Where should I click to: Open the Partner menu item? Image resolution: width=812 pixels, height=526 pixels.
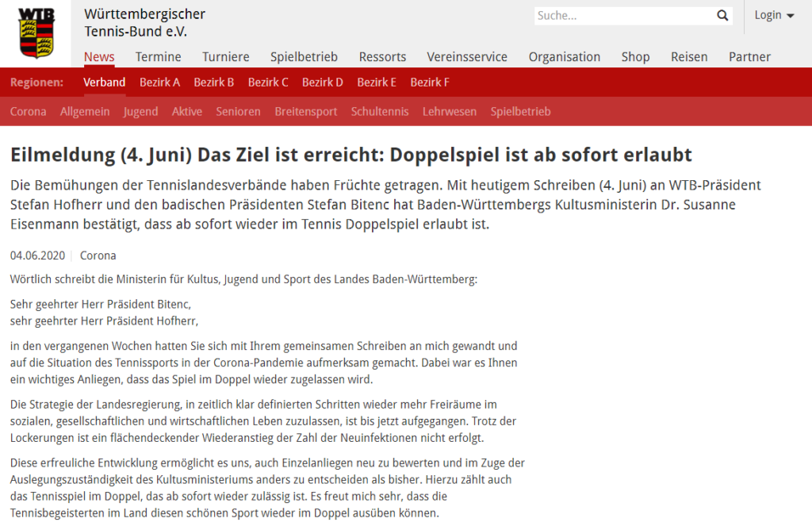[x=750, y=56]
